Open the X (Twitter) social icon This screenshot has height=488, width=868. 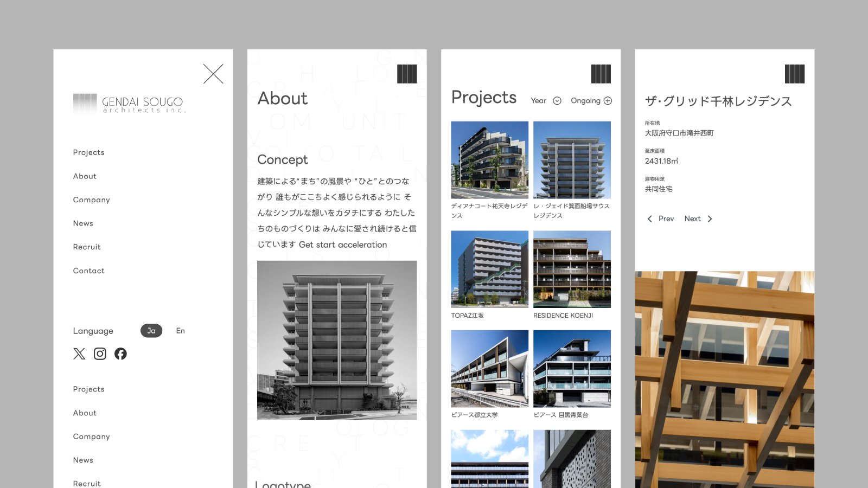tap(79, 354)
